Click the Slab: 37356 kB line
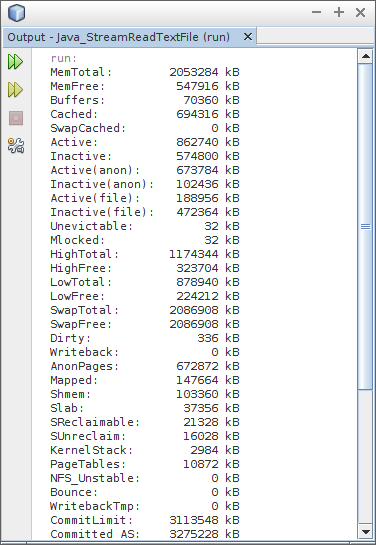 pyautogui.click(x=145, y=408)
